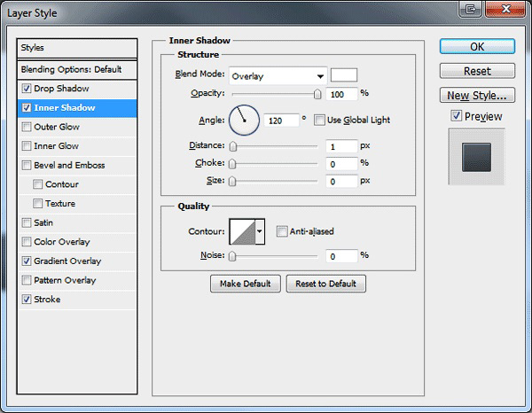Viewport: 532px width, 413px height.
Task: Click the Distance value field
Action: point(341,146)
